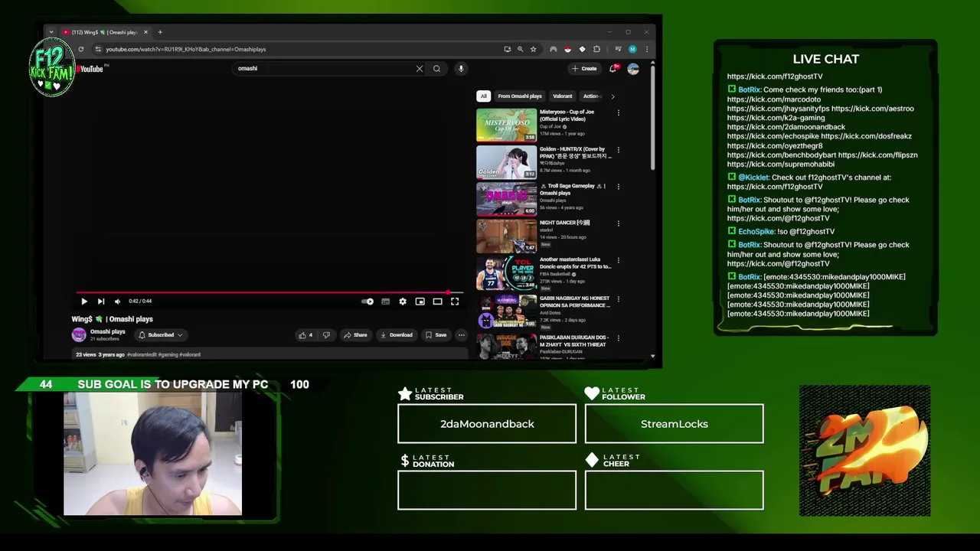Screen dimensions: 980x551
Task: Open NIGHT DANCER video thumbnail
Action: pyautogui.click(x=507, y=236)
